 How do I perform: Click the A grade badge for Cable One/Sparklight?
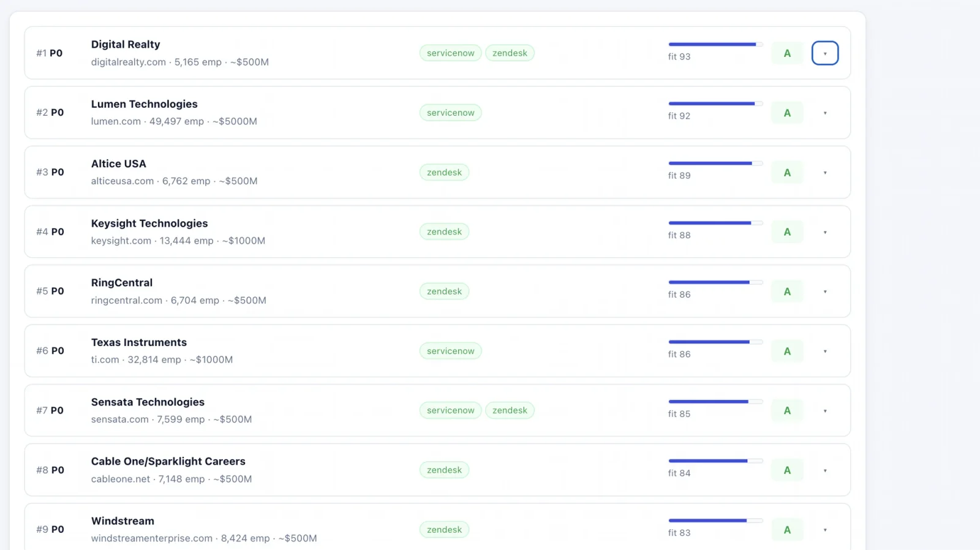(x=787, y=470)
